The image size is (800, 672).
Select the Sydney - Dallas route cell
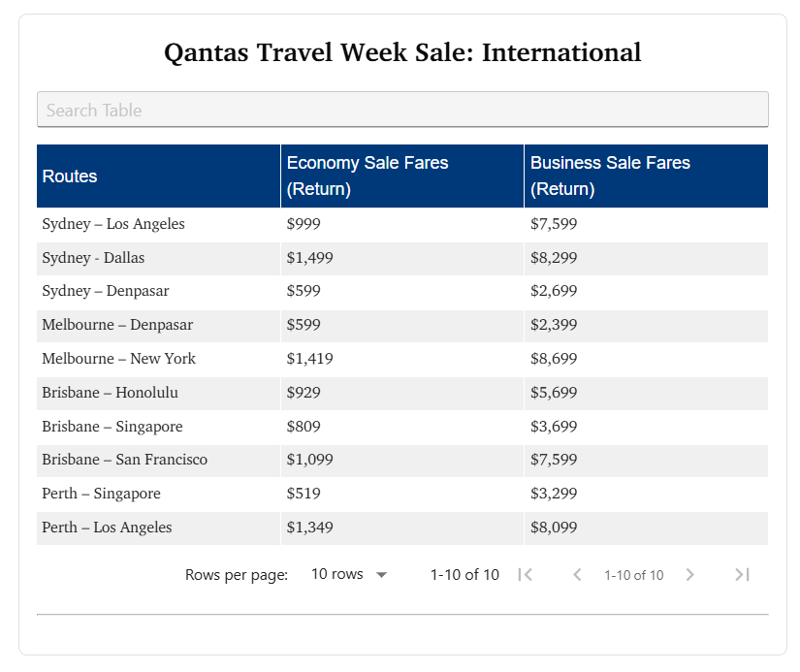pyautogui.click(x=93, y=258)
